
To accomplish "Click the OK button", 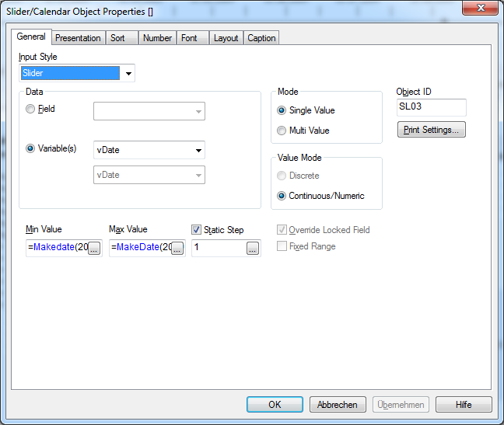I will [275, 405].
